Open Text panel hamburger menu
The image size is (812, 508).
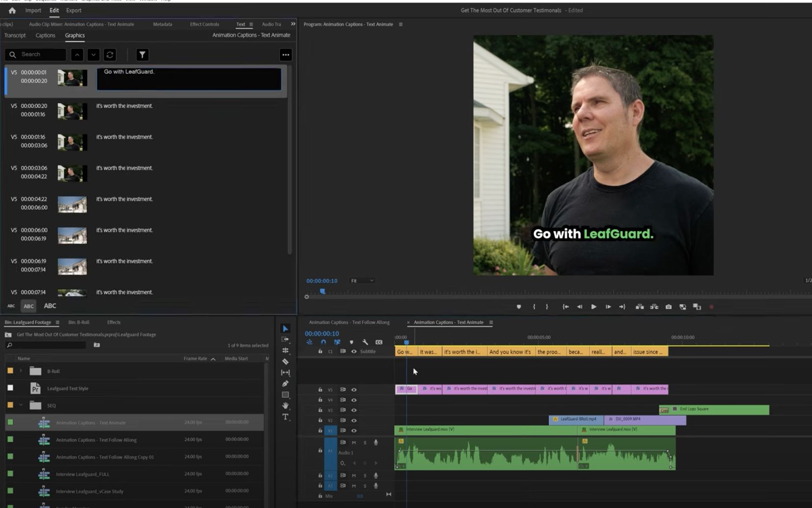[251, 25]
